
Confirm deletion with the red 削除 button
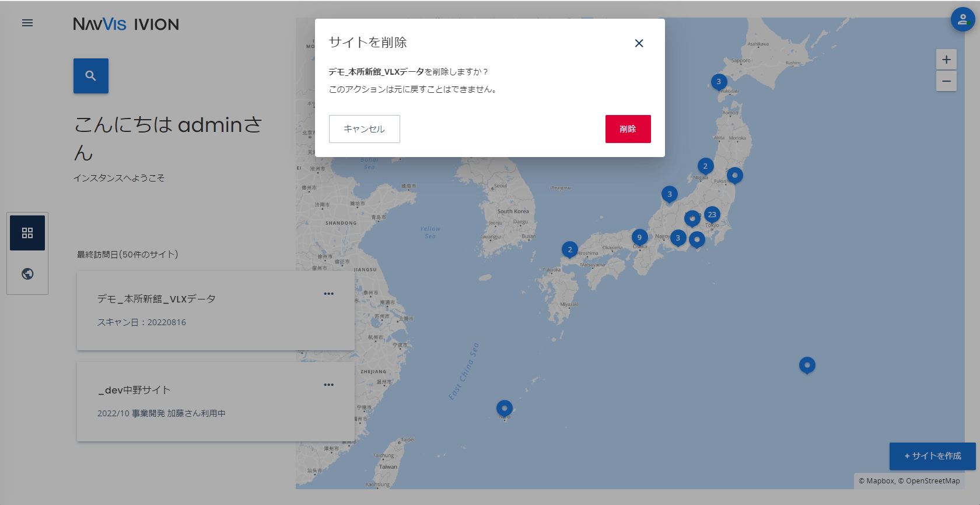[x=628, y=129]
